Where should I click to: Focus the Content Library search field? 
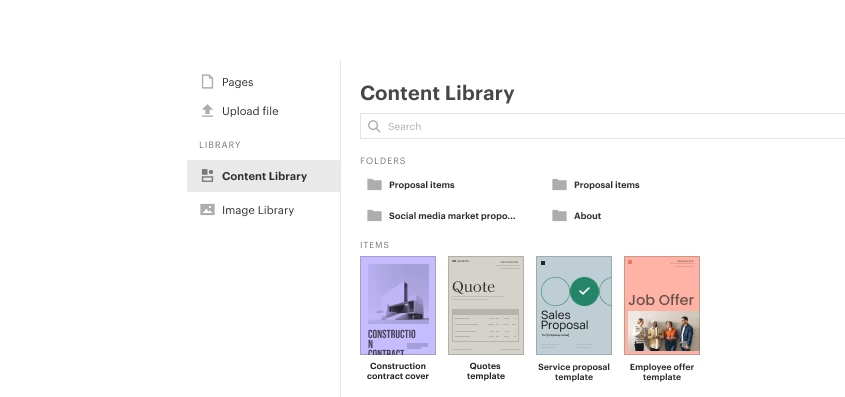pyautogui.click(x=602, y=126)
